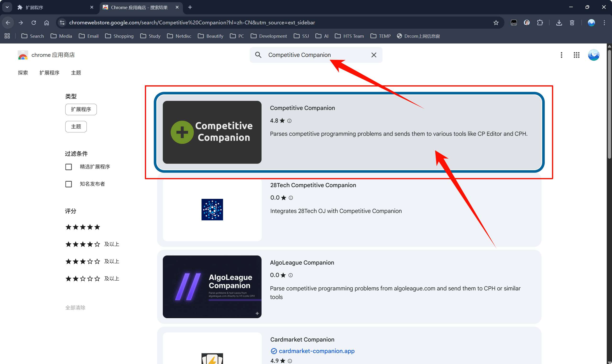Clear the store search box
Image resolution: width=612 pixels, height=364 pixels.
[374, 55]
